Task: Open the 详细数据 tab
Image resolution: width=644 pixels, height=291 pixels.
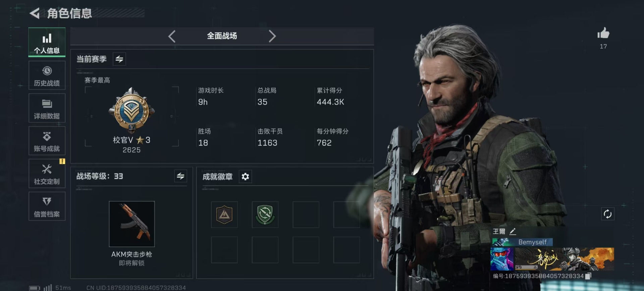Action: click(47, 108)
